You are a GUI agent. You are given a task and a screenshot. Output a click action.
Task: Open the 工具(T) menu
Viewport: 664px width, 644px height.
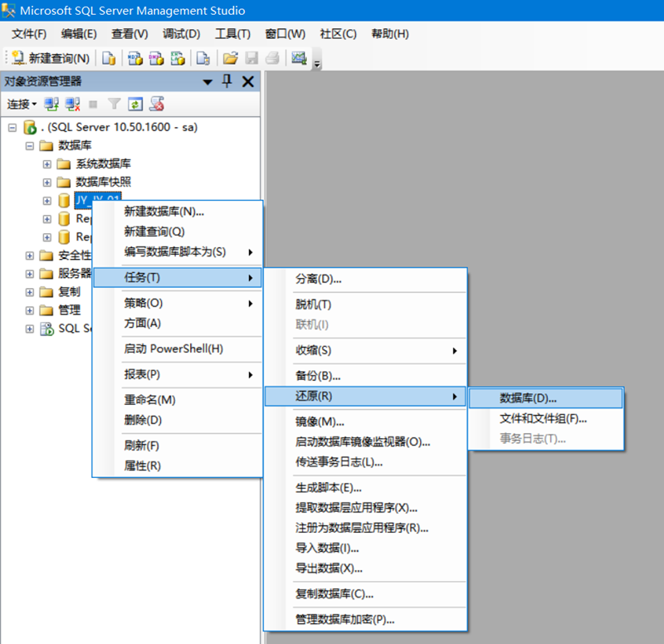(232, 34)
